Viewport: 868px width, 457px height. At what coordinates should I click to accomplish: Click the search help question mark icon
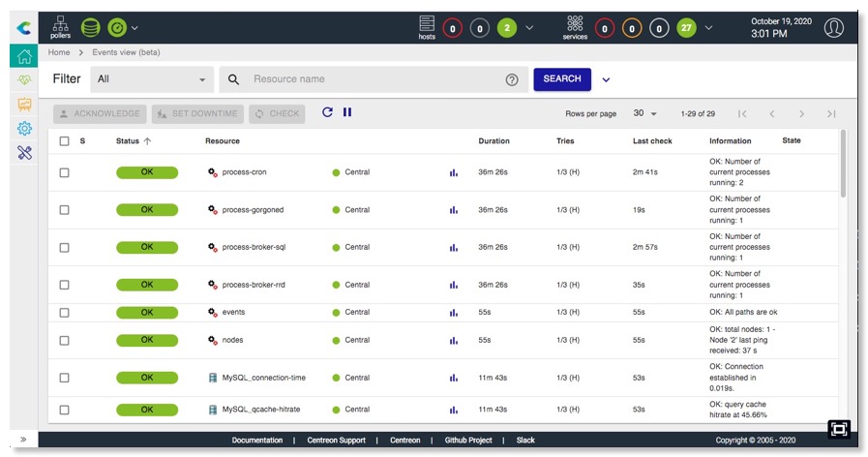click(512, 79)
